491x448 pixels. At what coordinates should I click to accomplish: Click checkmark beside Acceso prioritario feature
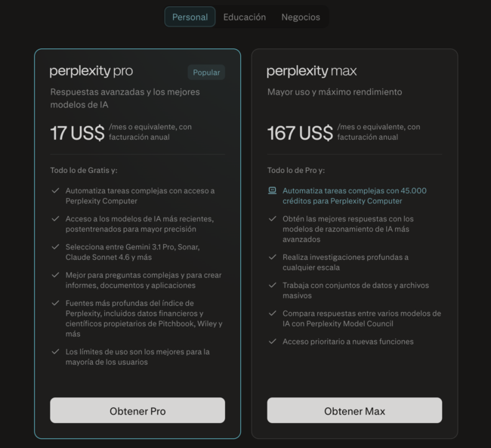272,341
